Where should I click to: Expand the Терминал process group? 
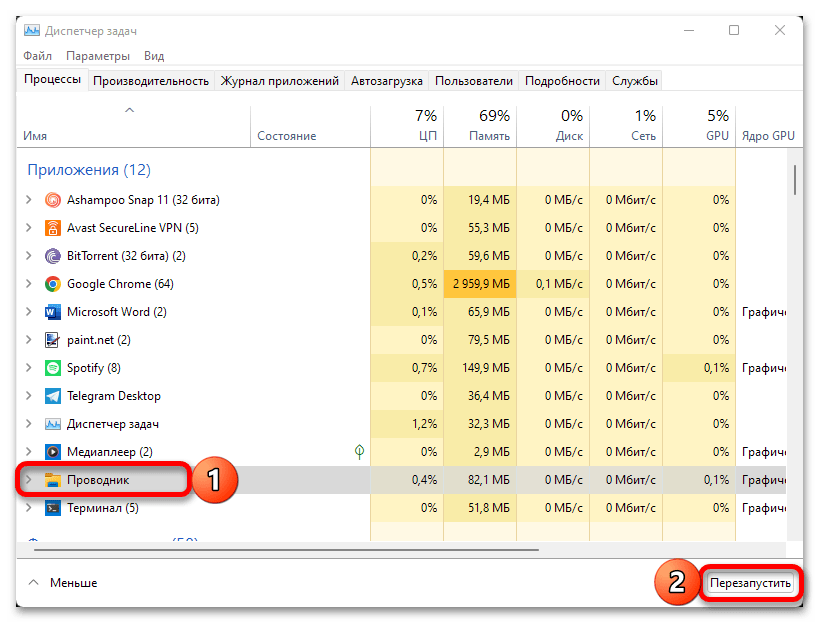point(29,508)
